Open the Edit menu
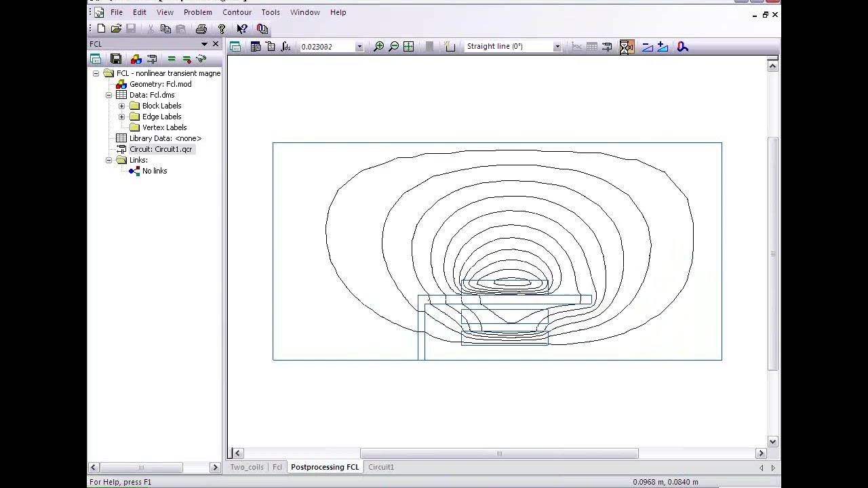This screenshot has width=868, height=488. (140, 12)
